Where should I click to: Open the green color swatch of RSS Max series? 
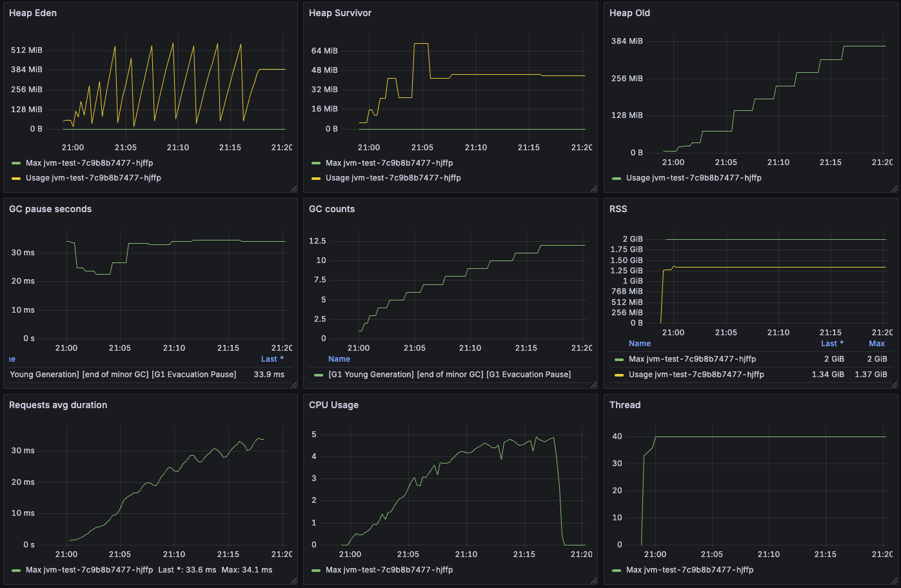coord(619,359)
